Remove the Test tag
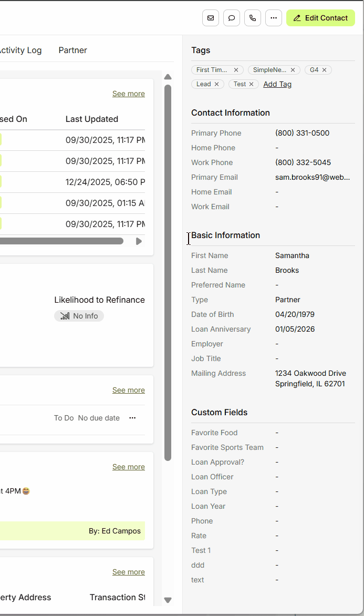The width and height of the screenshot is (364, 616). (x=251, y=84)
